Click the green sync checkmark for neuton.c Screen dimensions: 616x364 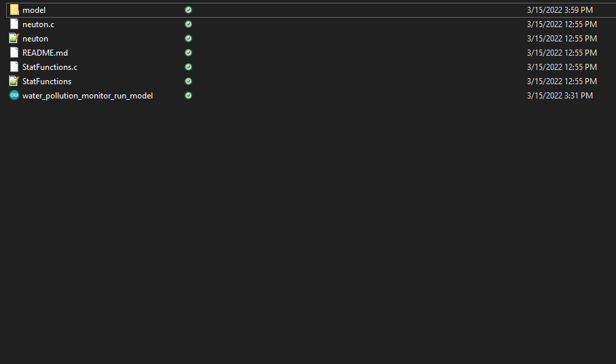[x=188, y=24]
